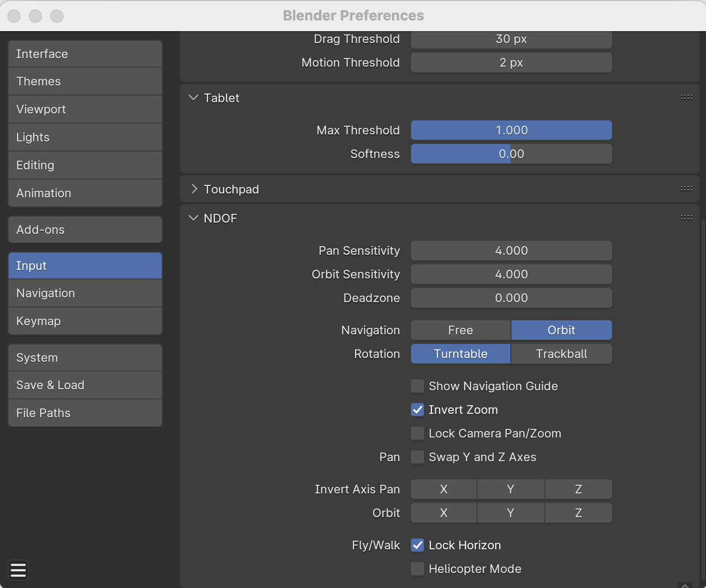Open the Interface preferences tab

coord(85,54)
